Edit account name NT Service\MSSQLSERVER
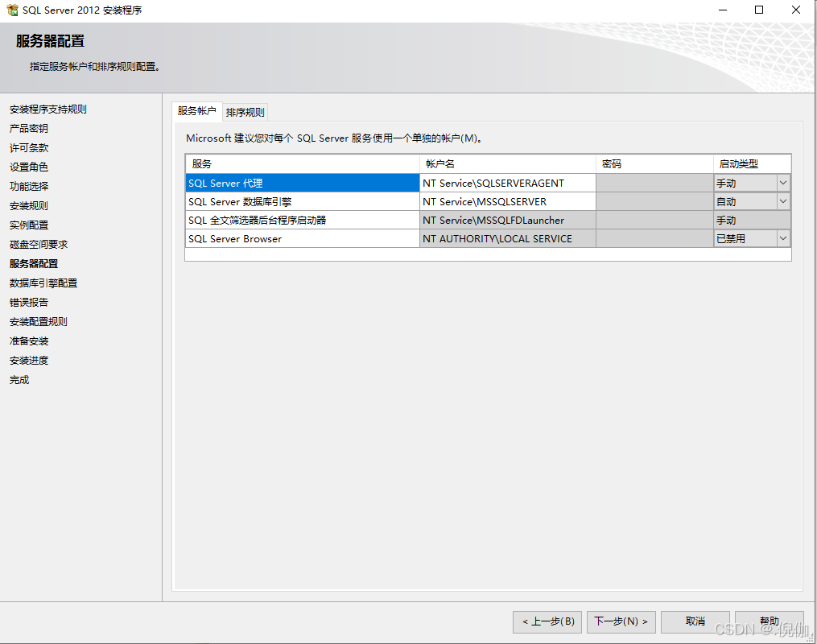The width and height of the screenshot is (817, 644). pyautogui.click(x=507, y=201)
